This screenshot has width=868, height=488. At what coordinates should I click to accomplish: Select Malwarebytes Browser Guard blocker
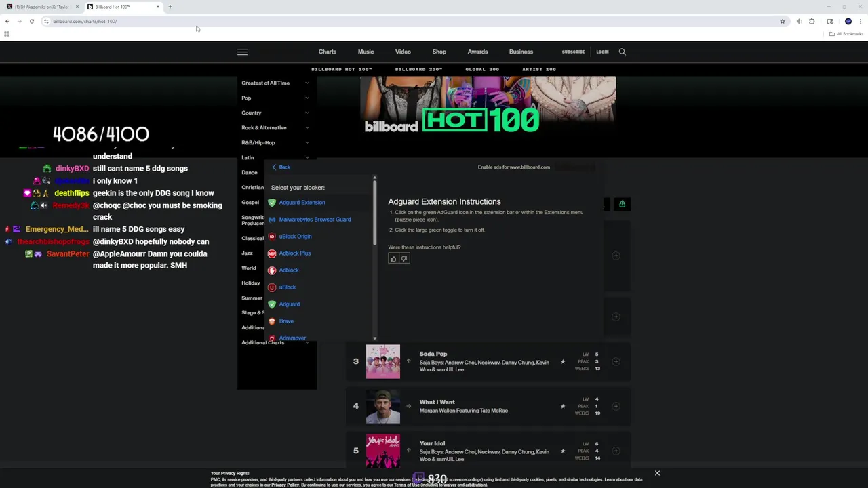point(315,219)
